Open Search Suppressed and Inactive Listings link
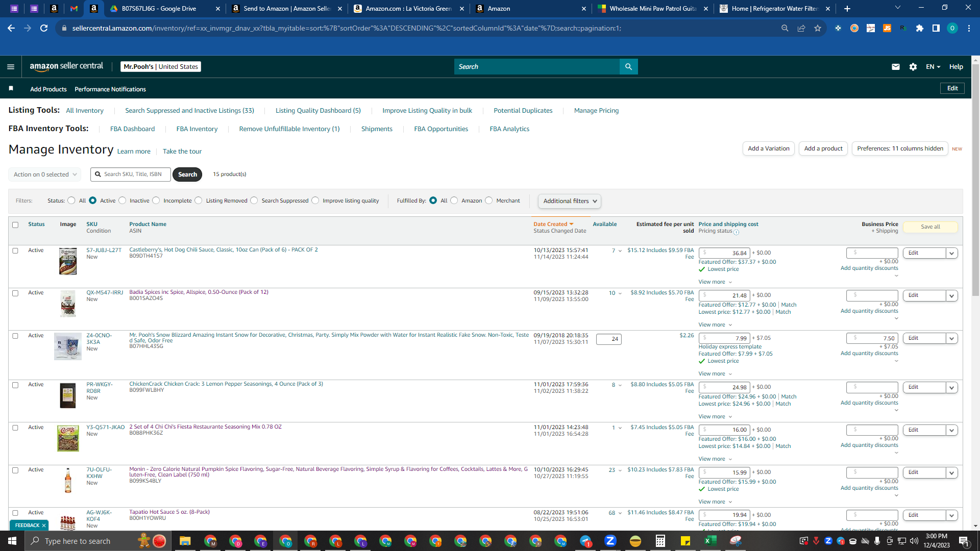This screenshot has height=551, width=980. (189, 111)
